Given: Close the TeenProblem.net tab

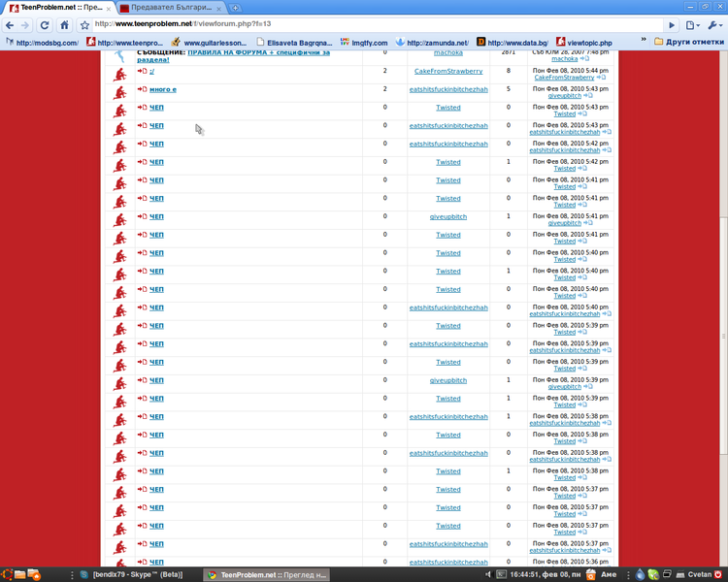Looking at the screenshot, I should [x=108, y=9].
